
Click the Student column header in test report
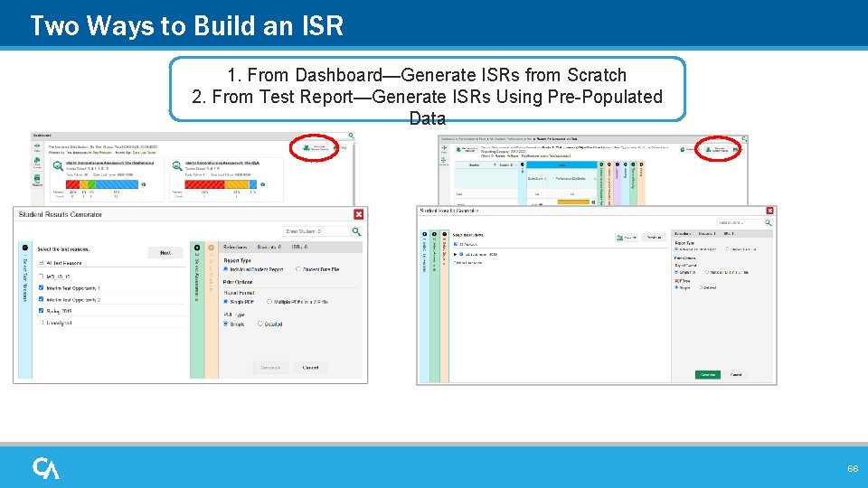click(x=475, y=164)
